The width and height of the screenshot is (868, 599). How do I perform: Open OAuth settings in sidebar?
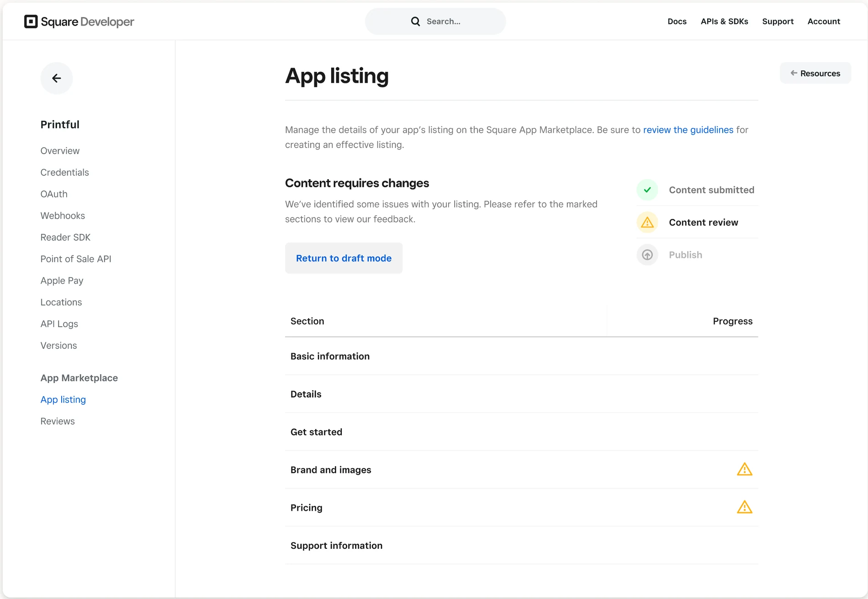click(x=54, y=194)
